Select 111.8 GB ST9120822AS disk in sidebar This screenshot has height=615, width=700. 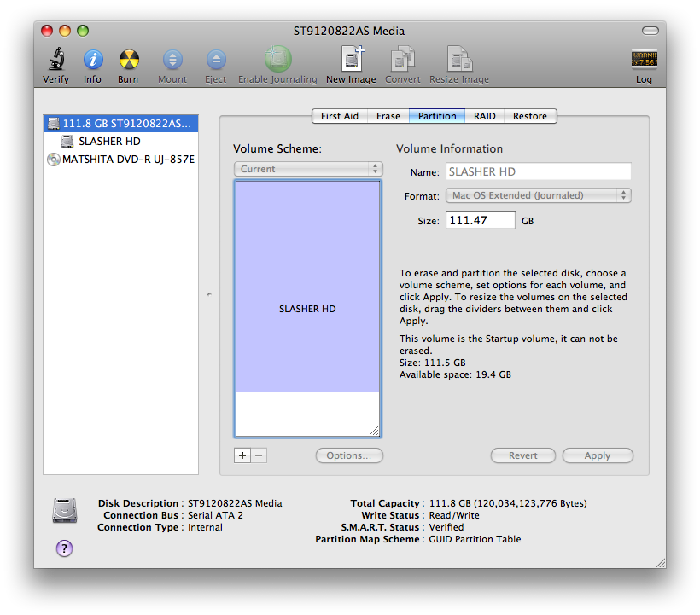(120, 124)
